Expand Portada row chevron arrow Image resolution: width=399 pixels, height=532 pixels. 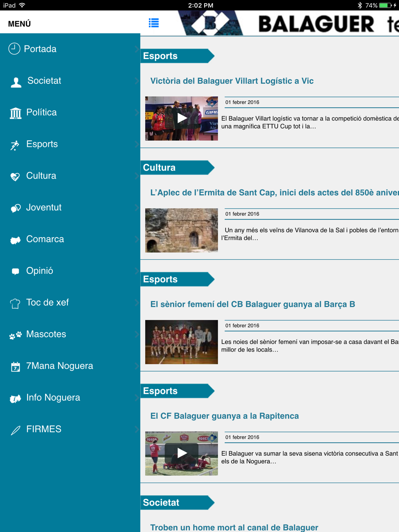[x=137, y=49]
